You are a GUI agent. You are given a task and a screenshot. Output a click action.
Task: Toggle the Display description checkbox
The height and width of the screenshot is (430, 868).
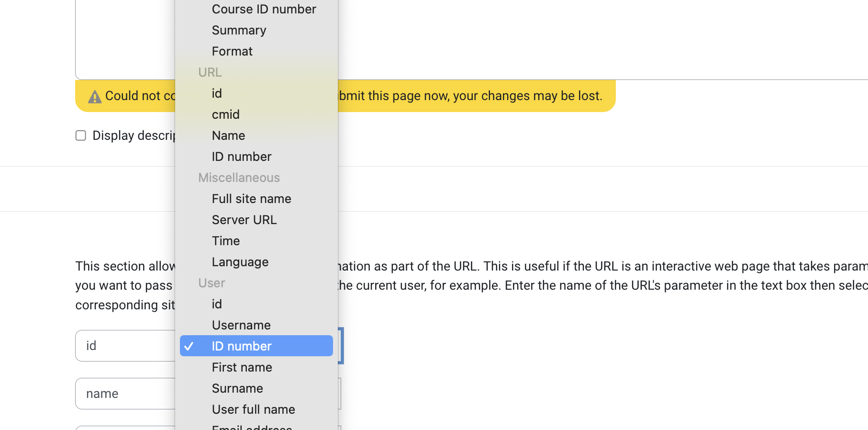tap(81, 136)
